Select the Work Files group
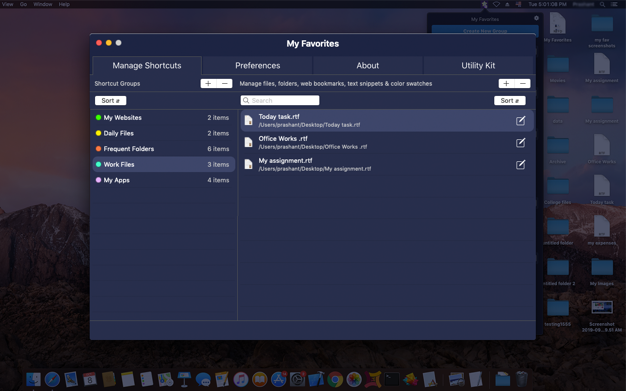 (x=164, y=164)
